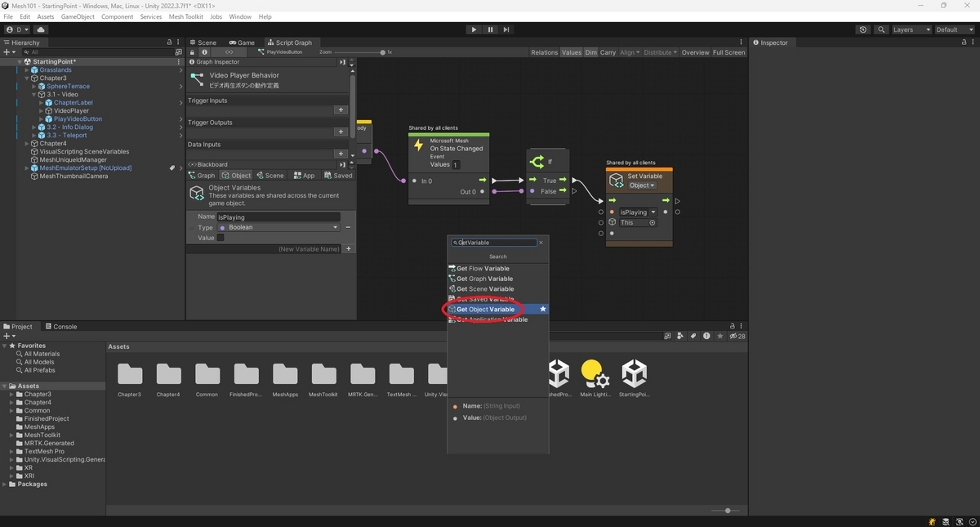
Task: Adjust the Project icon size slider
Action: coord(727,511)
